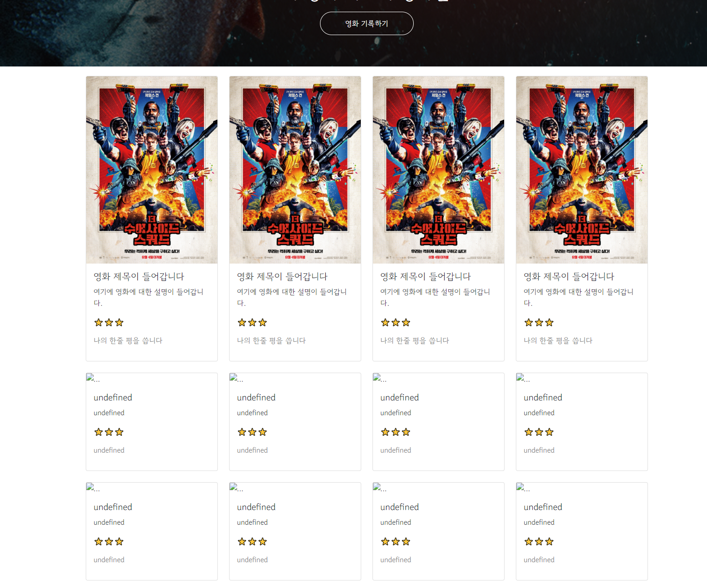Click the stars in the bottom row's fourth undefined card
The image size is (707, 588).
[x=539, y=542]
